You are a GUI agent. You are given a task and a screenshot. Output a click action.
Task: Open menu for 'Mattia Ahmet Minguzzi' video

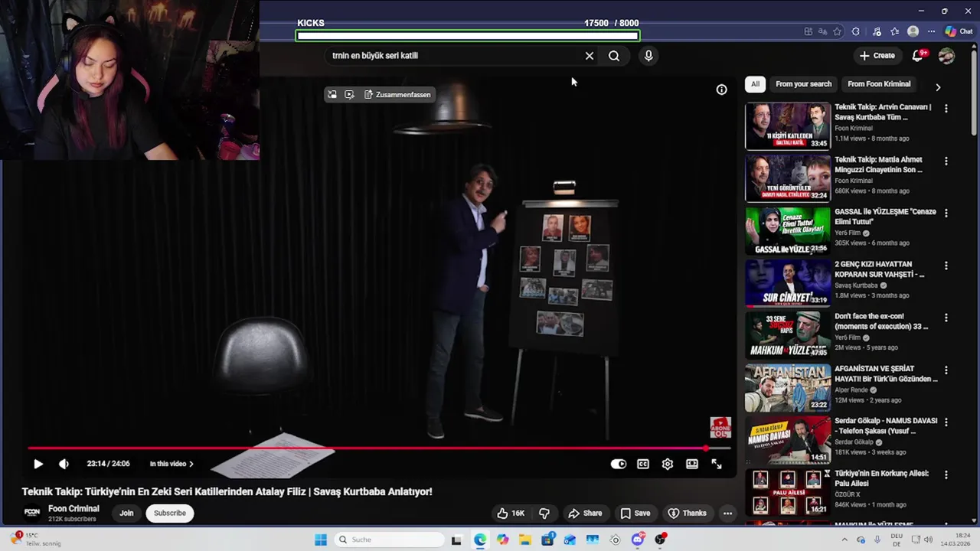946,161
